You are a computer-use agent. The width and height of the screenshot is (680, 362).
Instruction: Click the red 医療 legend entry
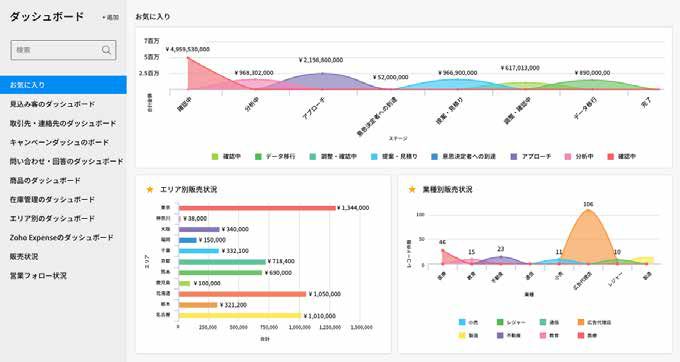click(587, 335)
